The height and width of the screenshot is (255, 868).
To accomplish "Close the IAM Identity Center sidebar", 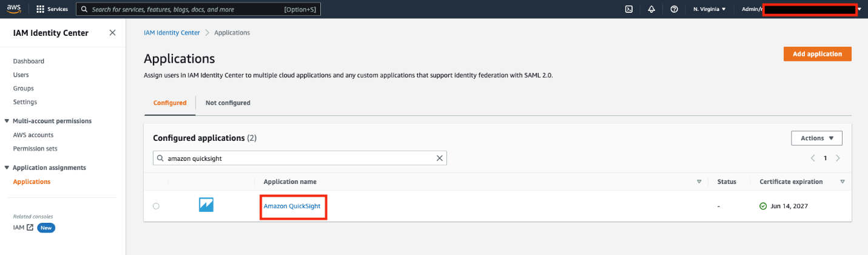I will pyautogui.click(x=112, y=33).
